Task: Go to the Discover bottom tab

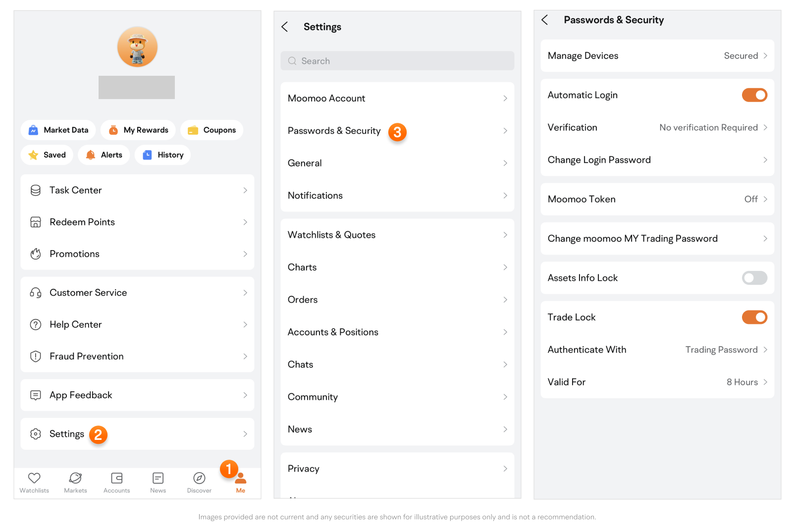Action: [199, 482]
